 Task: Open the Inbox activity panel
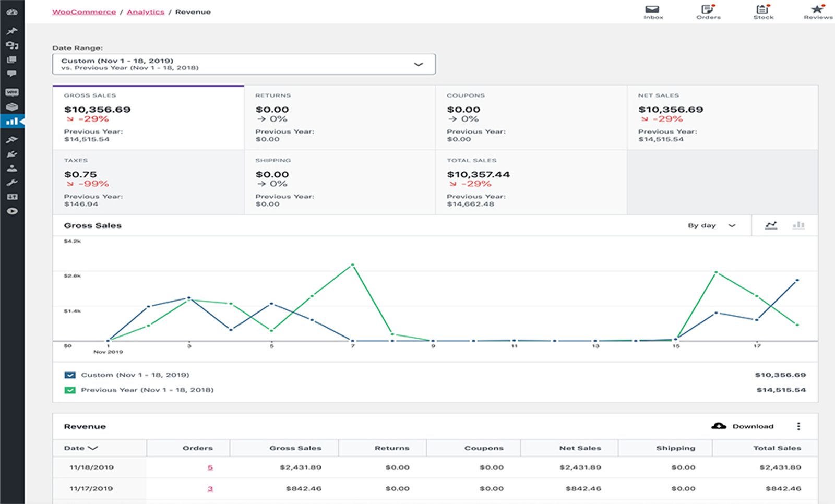pyautogui.click(x=652, y=12)
